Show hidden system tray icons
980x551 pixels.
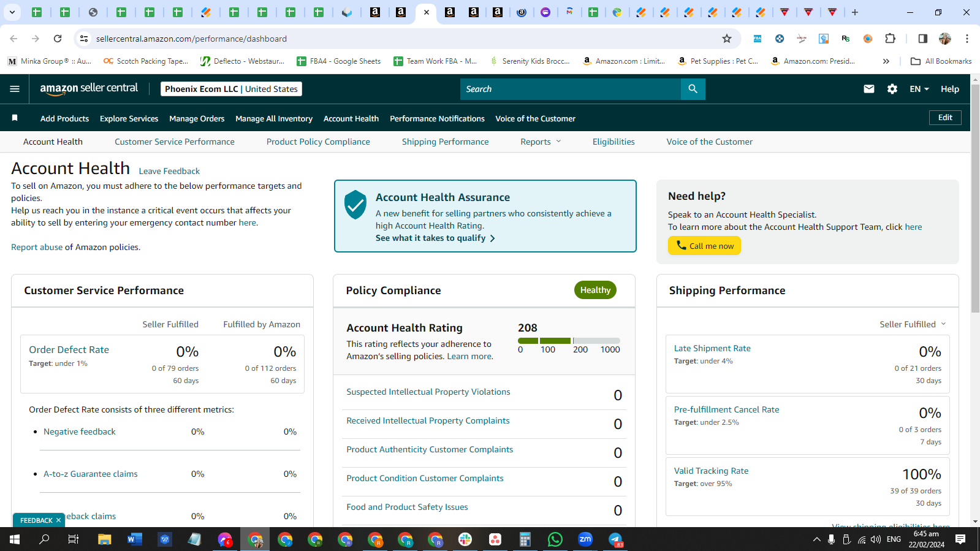816,539
